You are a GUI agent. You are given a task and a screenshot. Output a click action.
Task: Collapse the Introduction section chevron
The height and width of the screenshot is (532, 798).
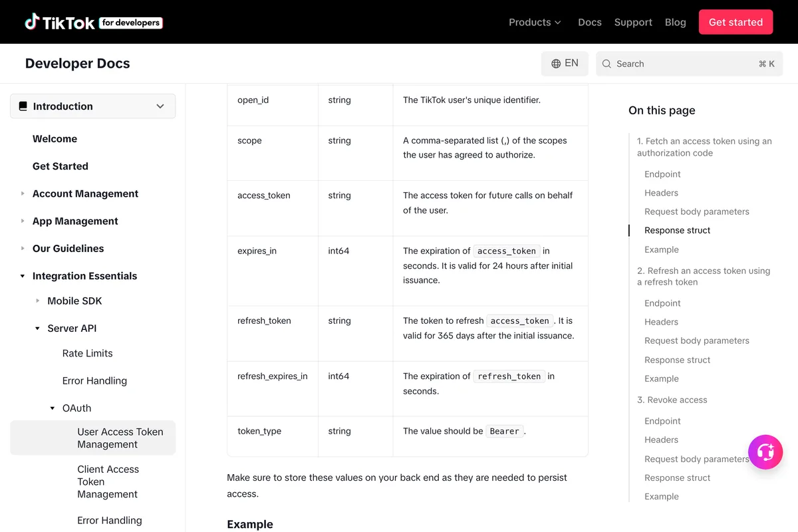160,106
